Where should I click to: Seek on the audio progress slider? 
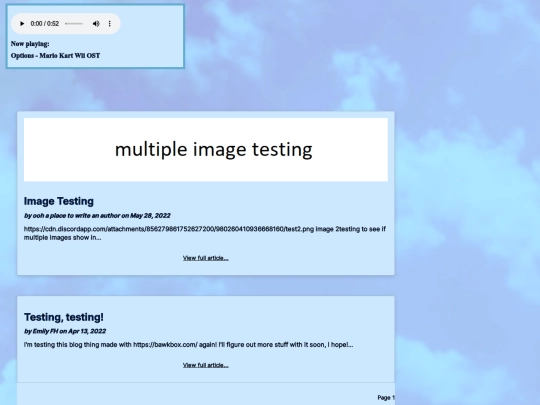pos(74,24)
